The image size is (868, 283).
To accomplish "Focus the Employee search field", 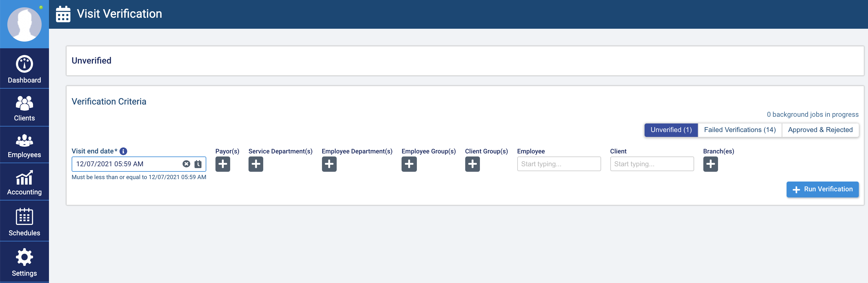I will click(x=559, y=164).
